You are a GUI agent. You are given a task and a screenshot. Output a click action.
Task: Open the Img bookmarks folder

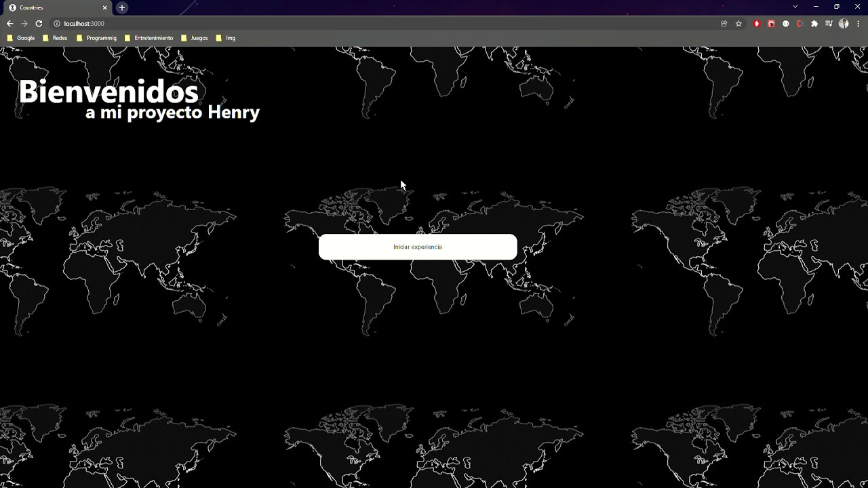click(226, 38)
